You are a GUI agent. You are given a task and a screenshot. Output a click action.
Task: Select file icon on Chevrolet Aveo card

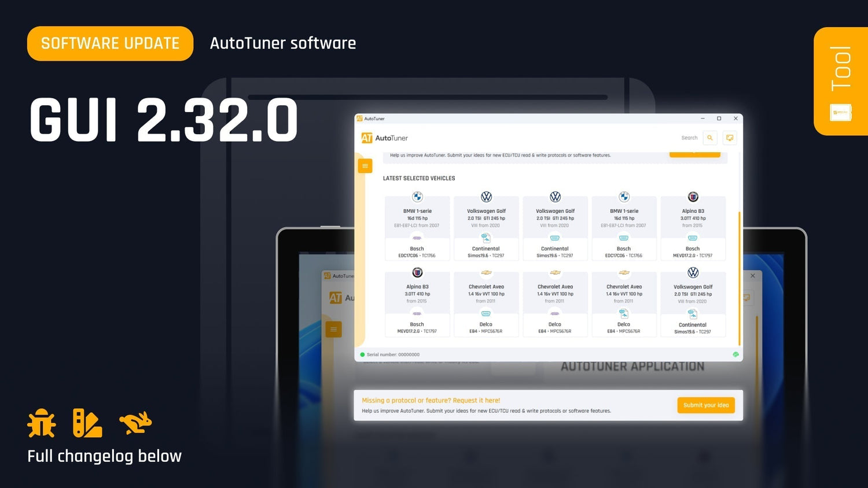624,313
